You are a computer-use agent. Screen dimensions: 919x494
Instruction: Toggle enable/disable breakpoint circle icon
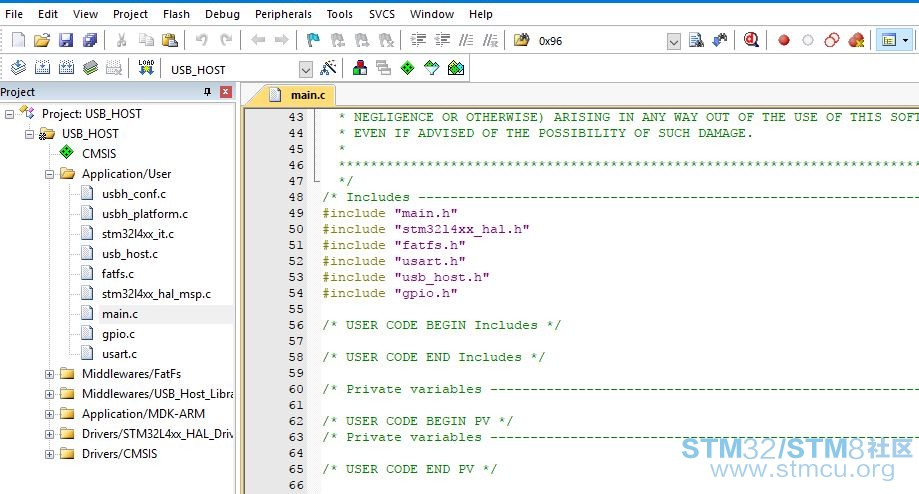click(x=808, y=40)
